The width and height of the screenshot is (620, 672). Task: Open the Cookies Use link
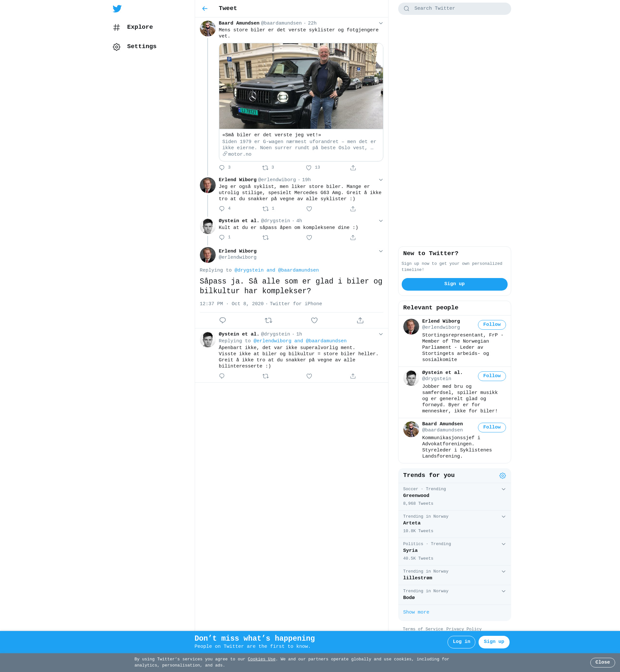[x=261, y=659]
